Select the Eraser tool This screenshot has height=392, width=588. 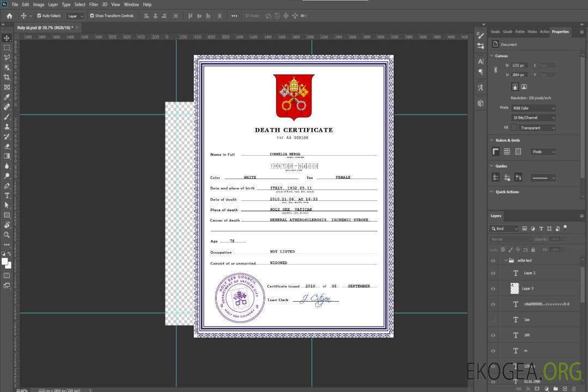[x=7, y=146]
